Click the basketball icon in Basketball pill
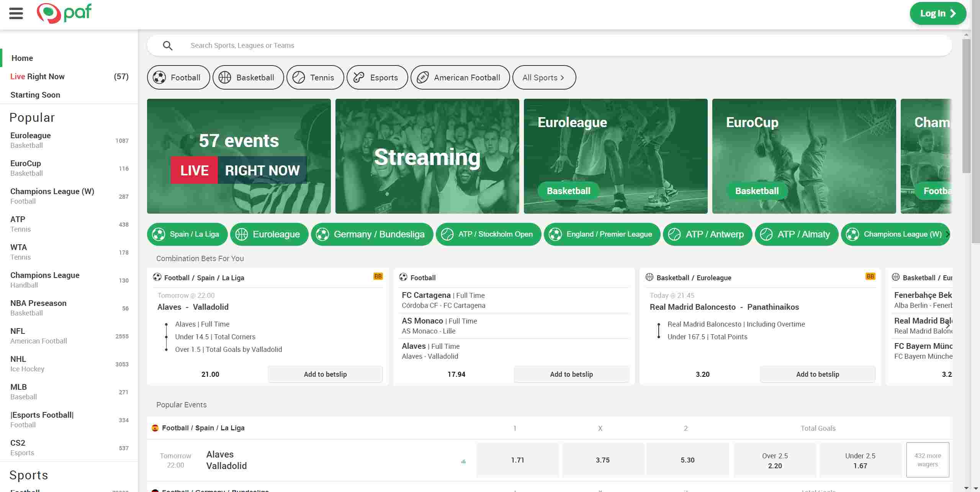This screenshot has height=492, width=980. tap(225, 77)
